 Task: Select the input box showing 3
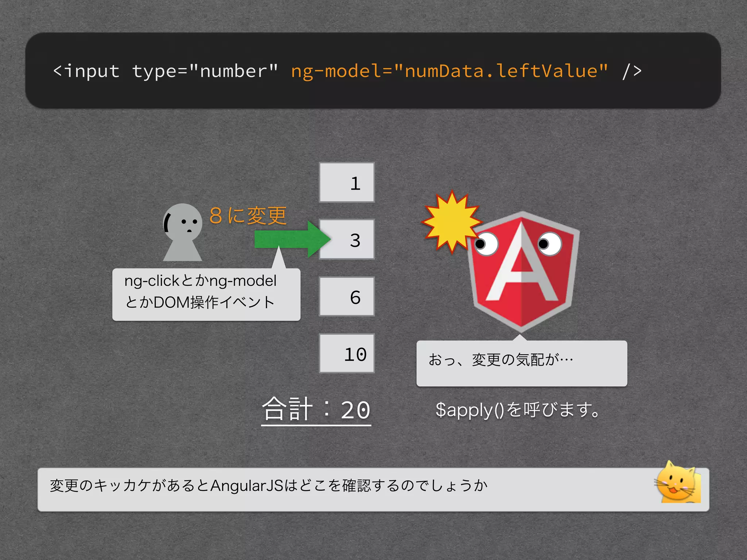click(x=347, y=239)
